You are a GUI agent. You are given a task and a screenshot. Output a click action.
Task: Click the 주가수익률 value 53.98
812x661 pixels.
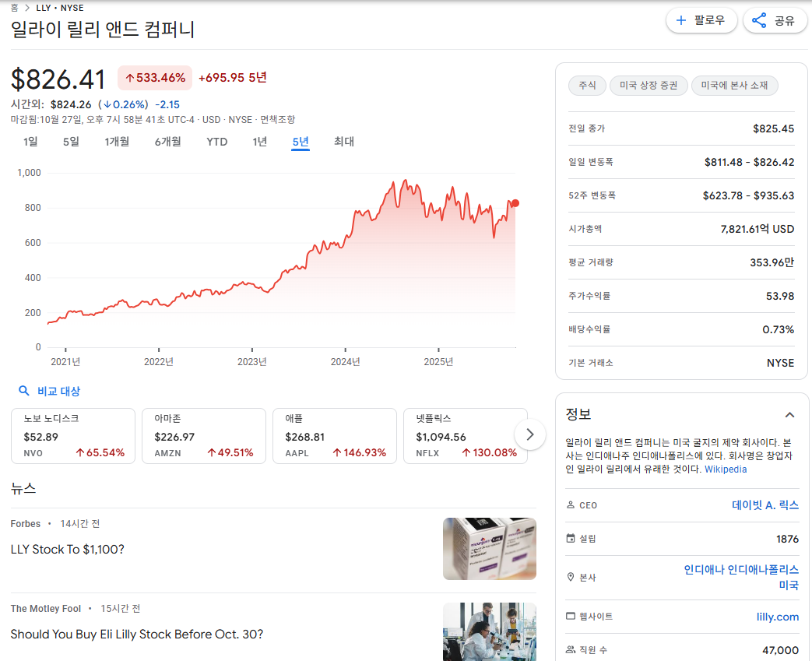[780, 296]
